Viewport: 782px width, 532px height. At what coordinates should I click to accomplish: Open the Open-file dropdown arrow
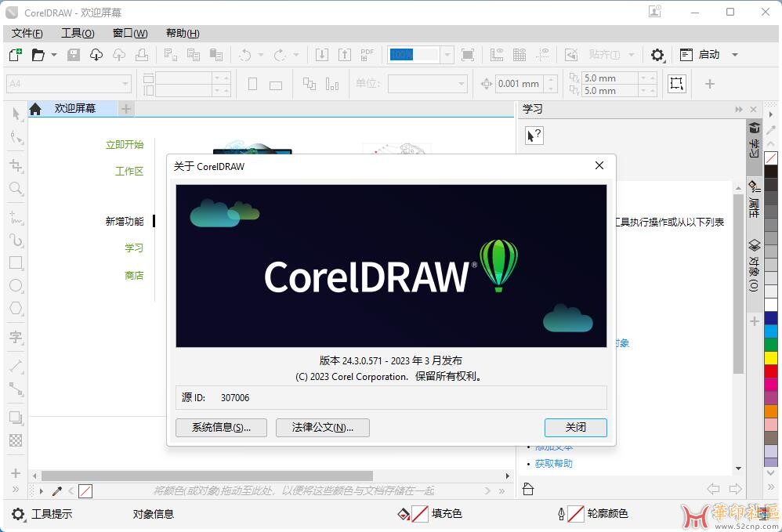(x=54, y=55)
